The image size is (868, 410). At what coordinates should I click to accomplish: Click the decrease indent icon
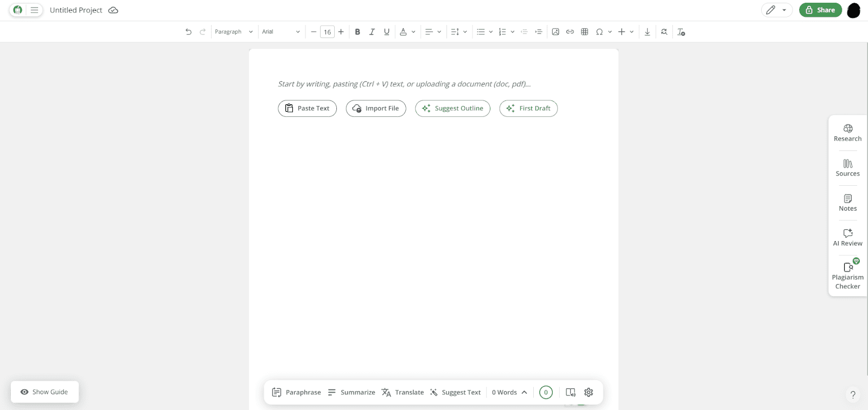524,32
